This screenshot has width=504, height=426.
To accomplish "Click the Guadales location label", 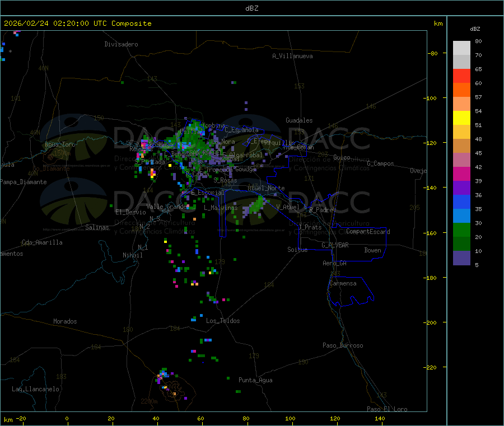I will tap(299, 120).
